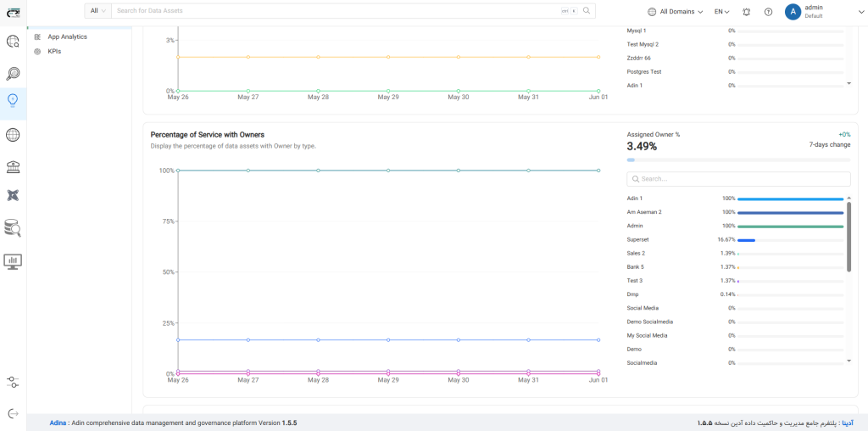868x431 pixels.
Task: Open the EN language dropdown
Action: (x=721, y=12)
